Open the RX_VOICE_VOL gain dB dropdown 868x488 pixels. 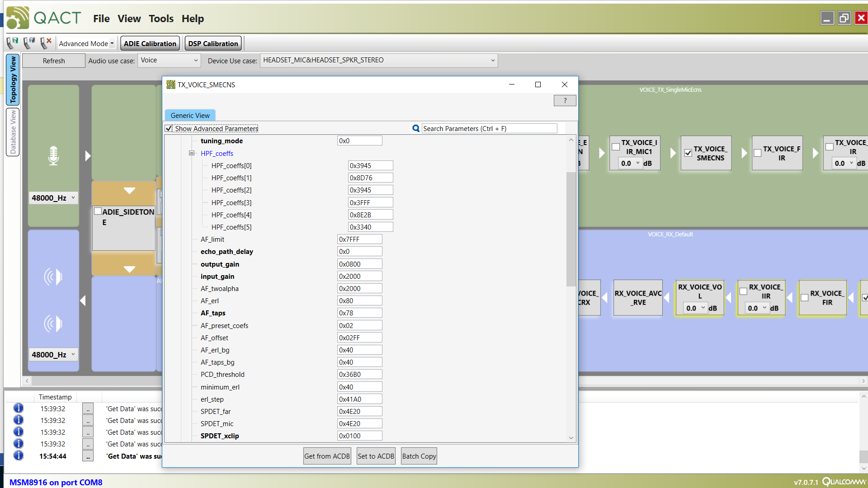695,308
